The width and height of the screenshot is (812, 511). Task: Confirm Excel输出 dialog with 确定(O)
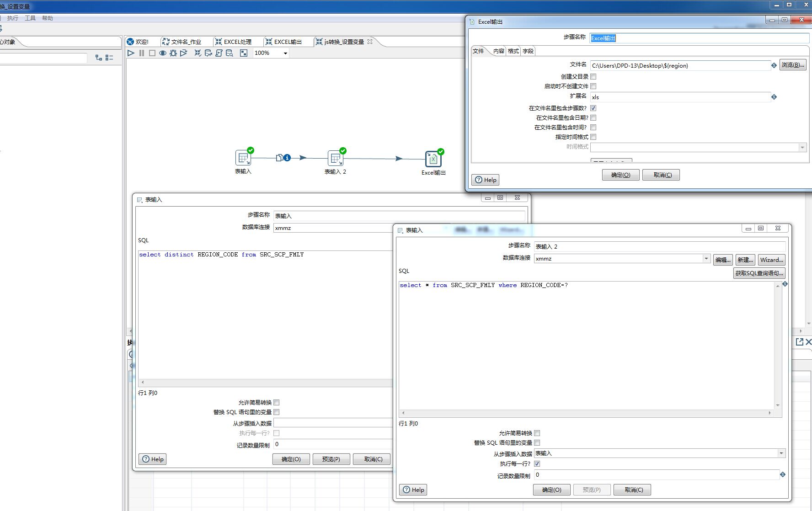click(x=620, y=175)
